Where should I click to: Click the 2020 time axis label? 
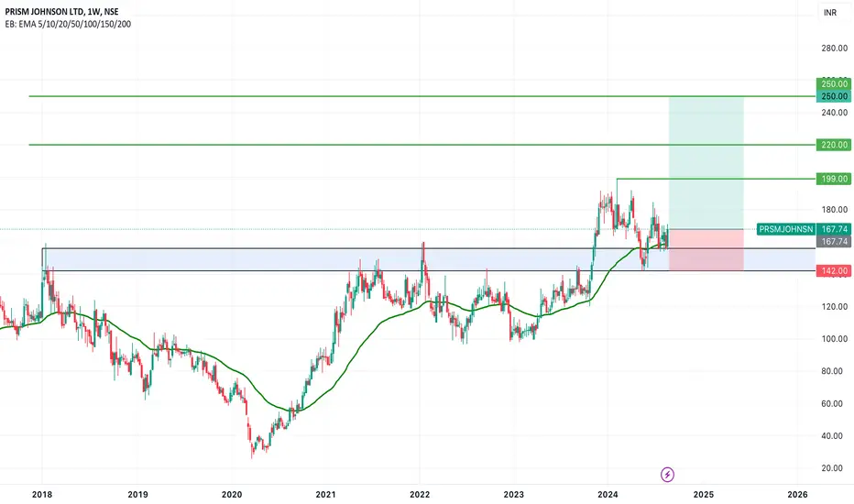232,495
